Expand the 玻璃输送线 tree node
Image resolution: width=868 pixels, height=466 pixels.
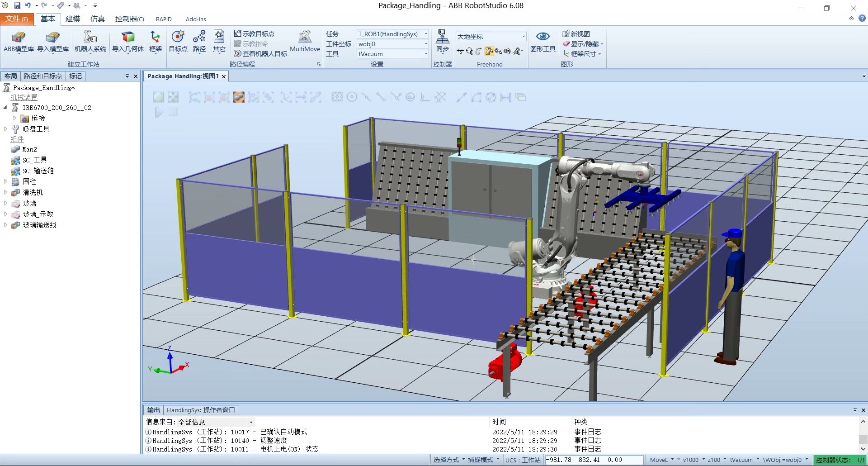pyautogui.click(x=5, y=225)
